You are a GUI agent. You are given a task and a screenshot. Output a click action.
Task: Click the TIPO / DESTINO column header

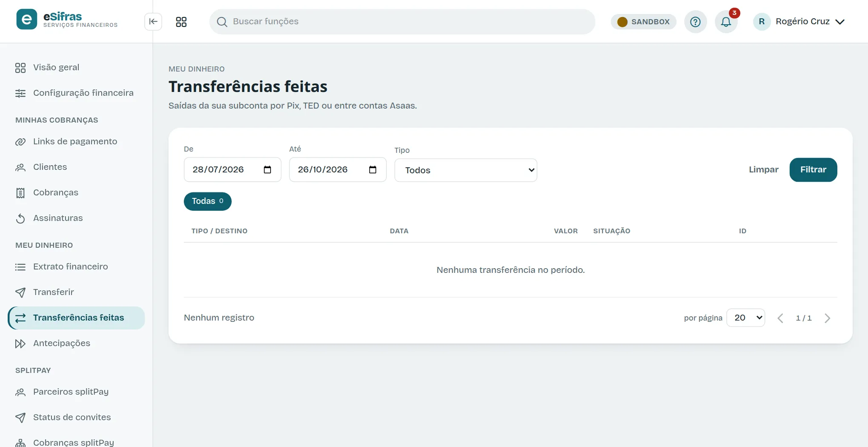pyautogui.click(x=219, y=231)
